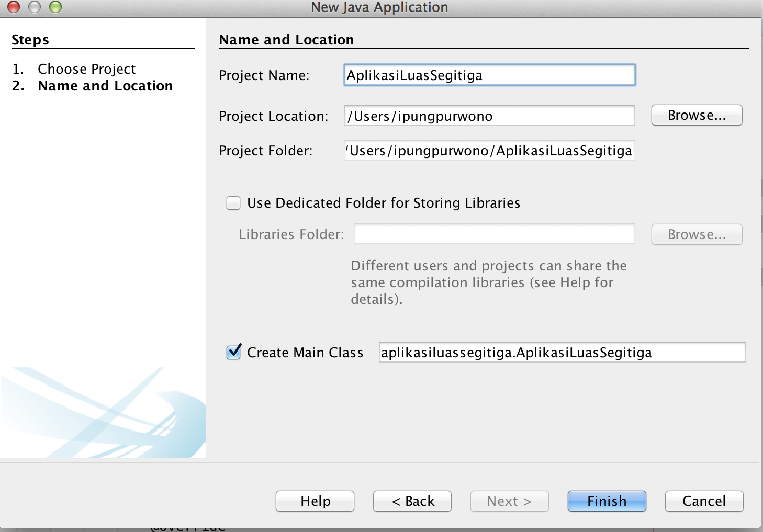
Task: Click the Next button
Action: tap(509, 501)
